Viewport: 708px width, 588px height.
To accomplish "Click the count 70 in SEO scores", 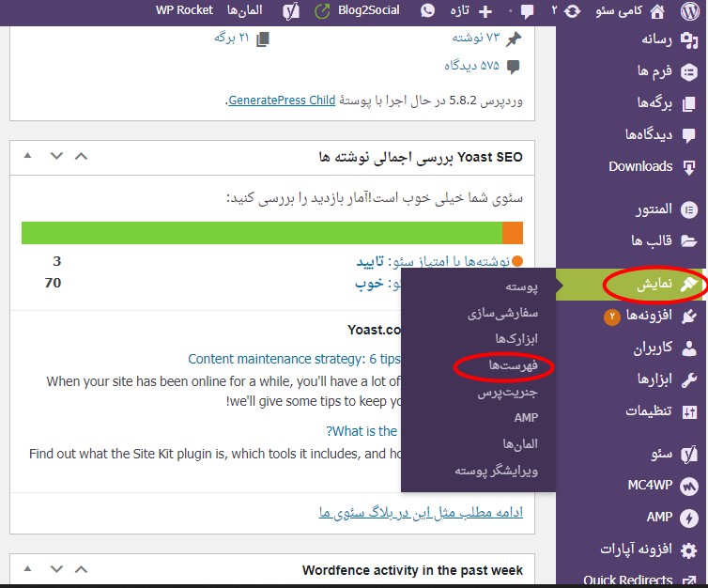I will [x=53, y=283].
